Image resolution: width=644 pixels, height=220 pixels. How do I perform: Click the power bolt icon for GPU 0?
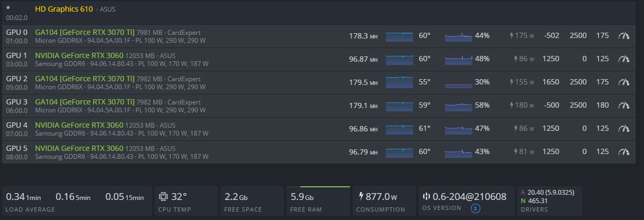pos(512,36)
